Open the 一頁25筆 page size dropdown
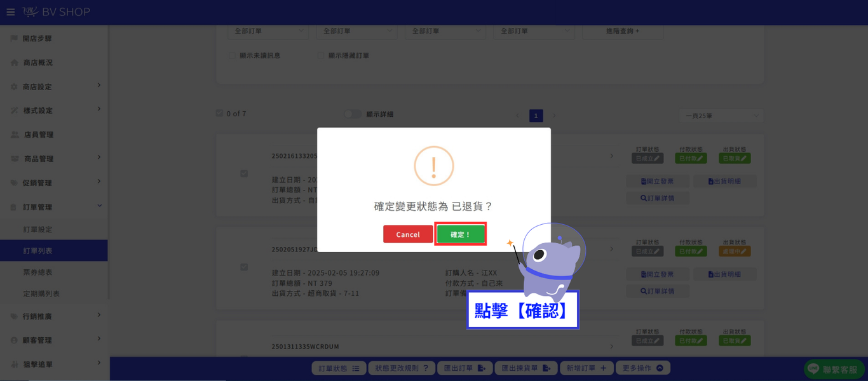Image resolution: width=868 pixels, height=381 pixels. 721,116
